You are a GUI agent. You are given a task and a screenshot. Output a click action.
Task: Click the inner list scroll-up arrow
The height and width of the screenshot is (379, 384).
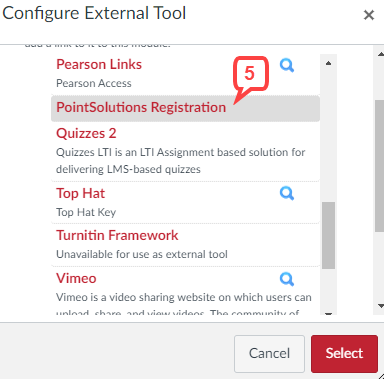click(x=328, y=63)
